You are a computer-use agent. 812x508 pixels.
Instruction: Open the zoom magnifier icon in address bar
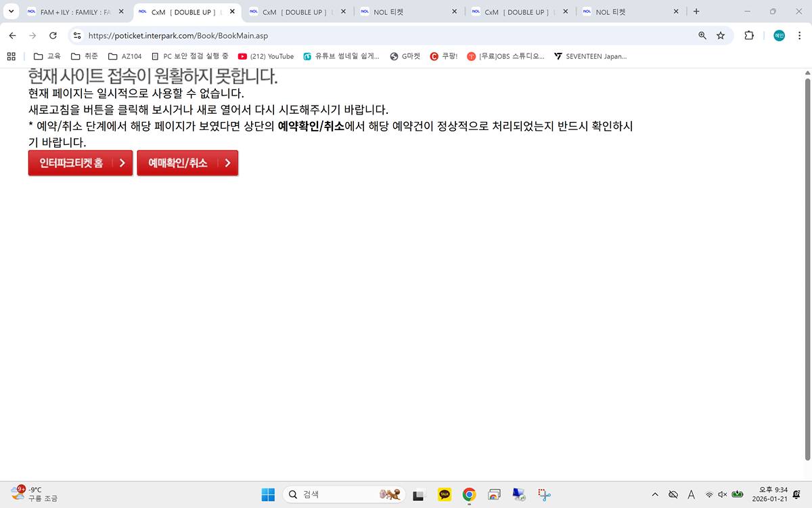click(x=702, y=35)
